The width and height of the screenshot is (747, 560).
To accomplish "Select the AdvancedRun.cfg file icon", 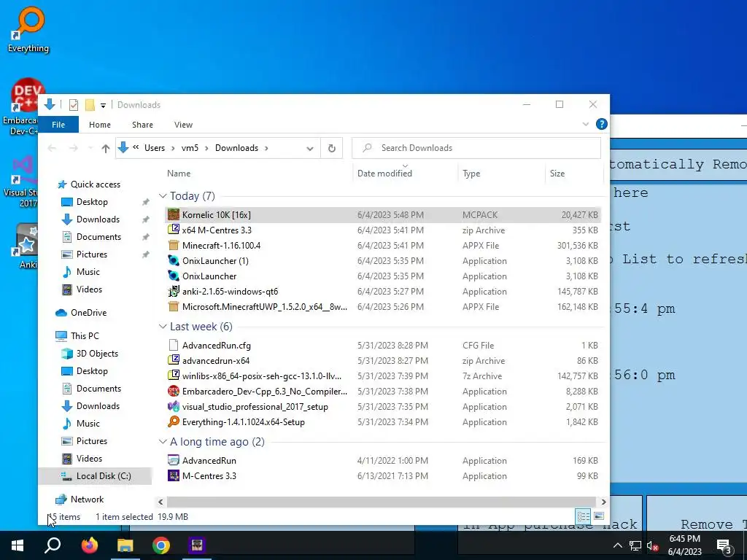I will pyautogui.click(x=174, y=345).
